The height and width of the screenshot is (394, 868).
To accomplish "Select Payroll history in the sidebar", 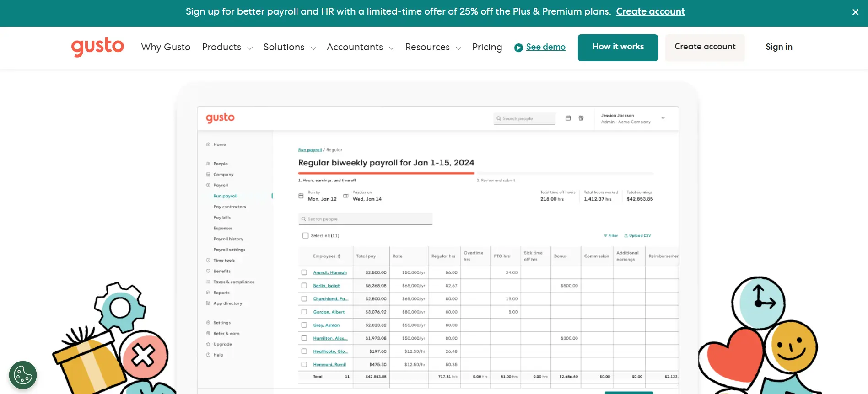I will [228, 239].
